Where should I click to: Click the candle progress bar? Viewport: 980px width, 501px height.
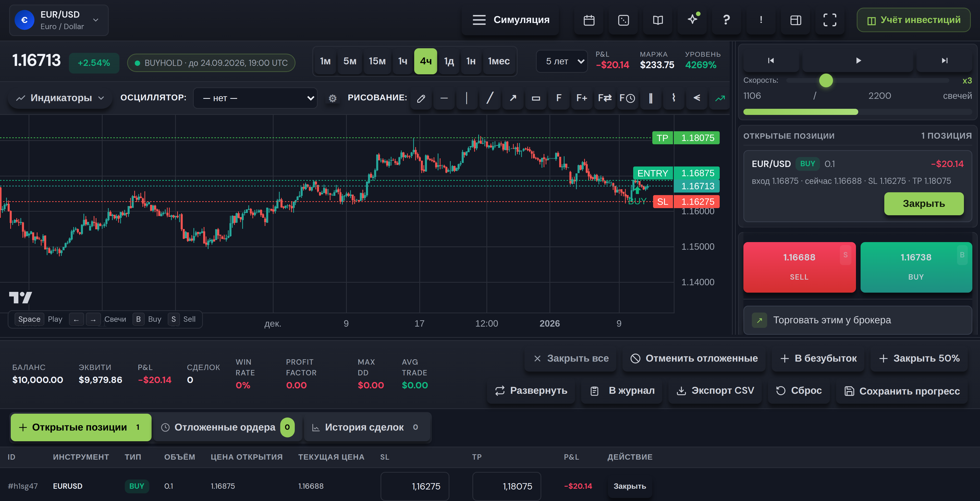(x=857, y=112)
